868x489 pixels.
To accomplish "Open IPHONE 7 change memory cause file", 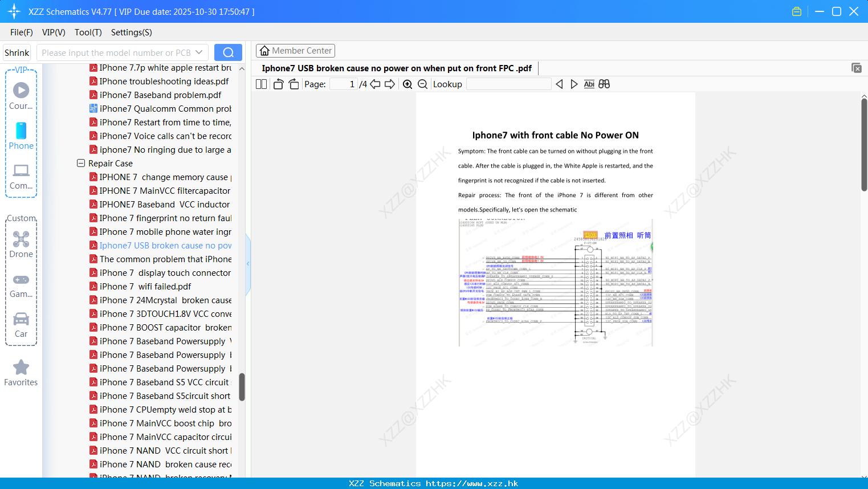I will point(161,177).
